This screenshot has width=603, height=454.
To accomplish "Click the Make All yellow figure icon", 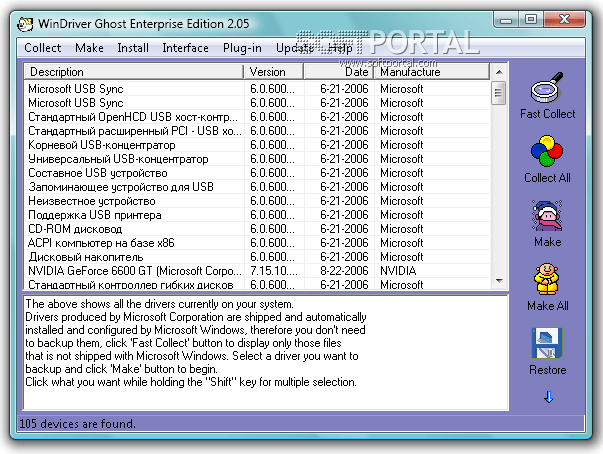I will pyautogui.click(x=547, y=279).
